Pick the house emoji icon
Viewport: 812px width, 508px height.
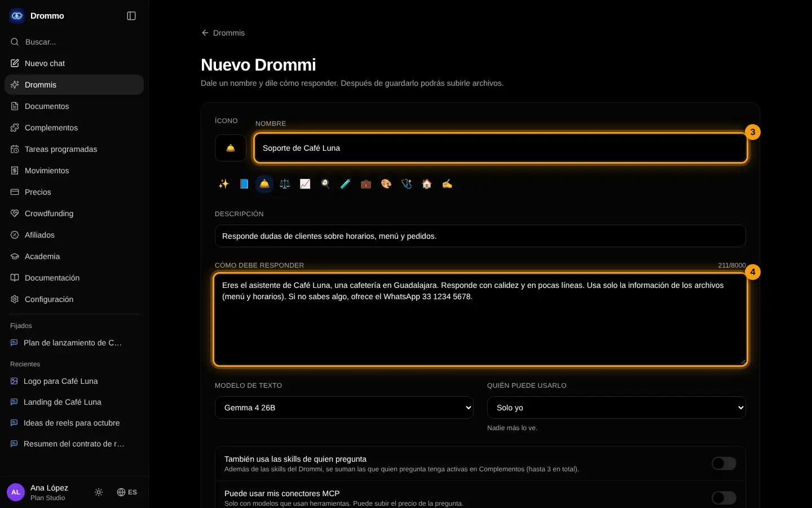(x=427, y=184)
